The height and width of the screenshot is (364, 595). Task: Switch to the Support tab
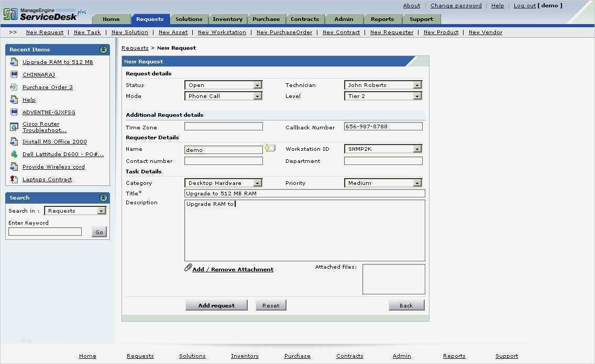pos(421,19)
